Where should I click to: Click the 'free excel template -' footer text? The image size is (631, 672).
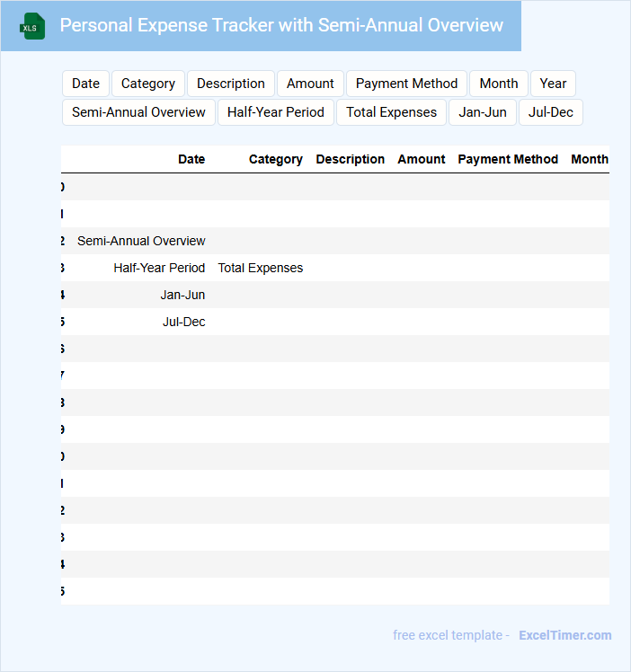[x=451, y=635]
